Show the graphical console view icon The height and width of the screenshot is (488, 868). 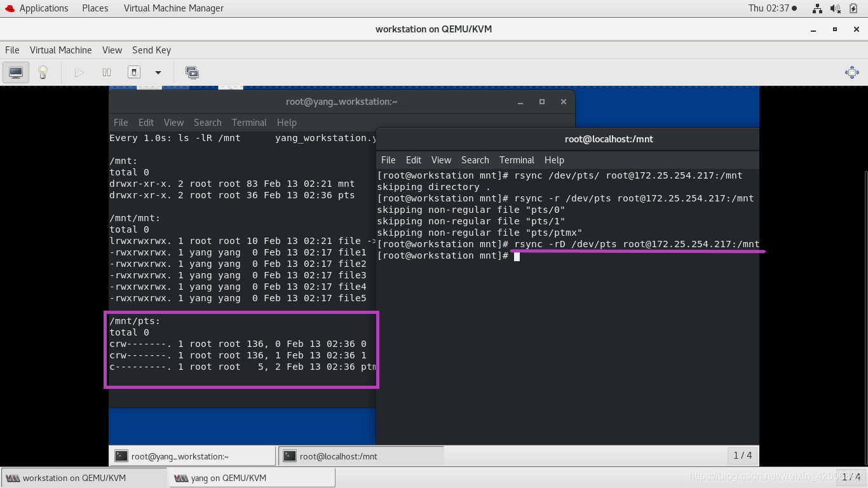coord(16,72)
